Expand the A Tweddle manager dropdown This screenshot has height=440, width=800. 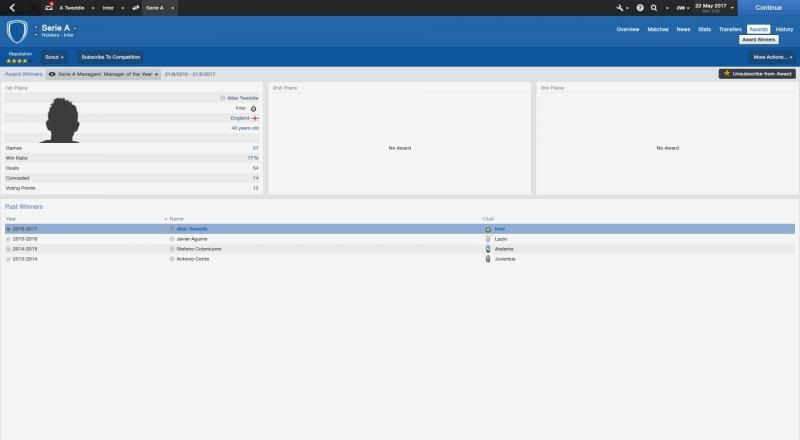(x=93, y=8)
